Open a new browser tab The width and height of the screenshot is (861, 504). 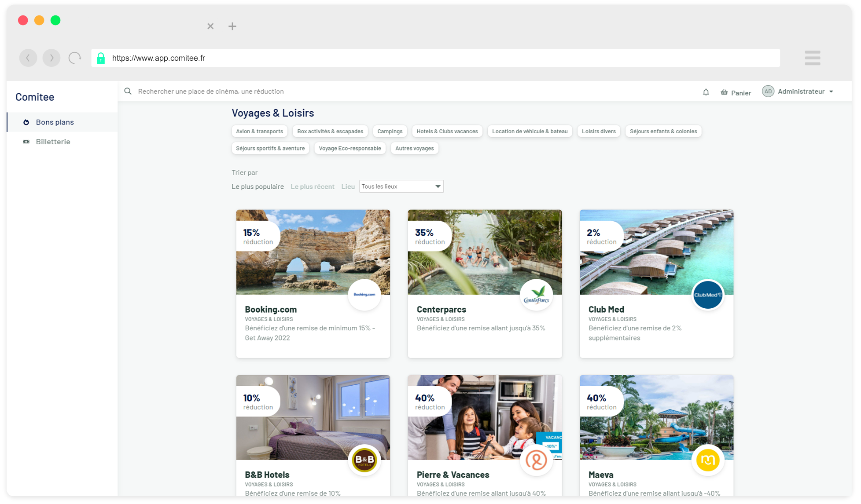pyautogui.click(x=232, y=26)
